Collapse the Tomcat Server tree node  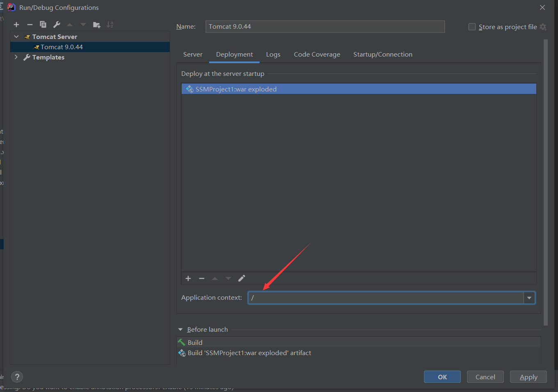click(x=16, y=37)
